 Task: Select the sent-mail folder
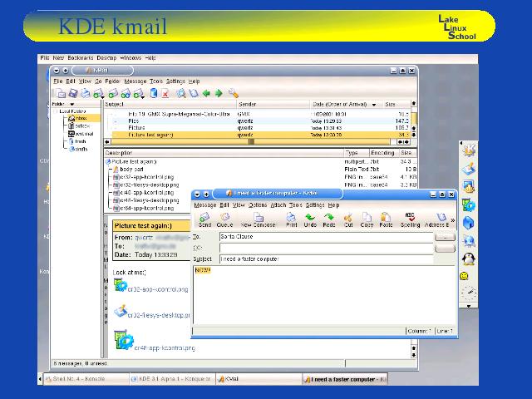(x=81, y=134)
